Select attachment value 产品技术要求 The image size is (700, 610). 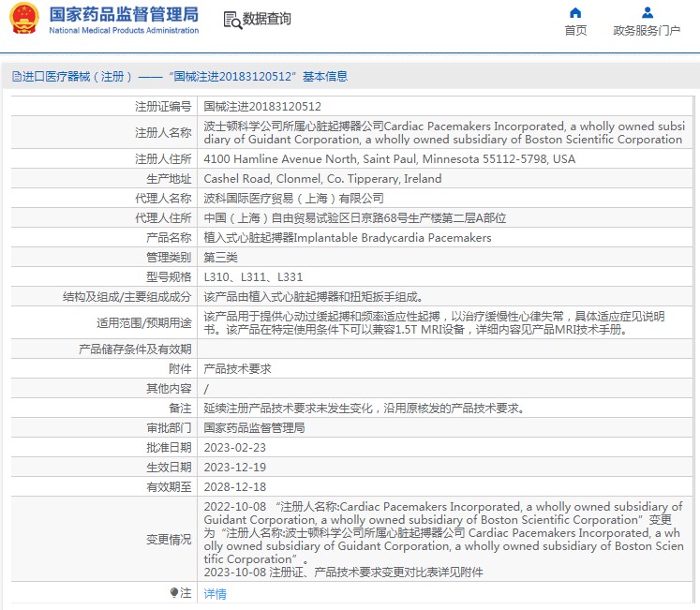coord(237,369)
